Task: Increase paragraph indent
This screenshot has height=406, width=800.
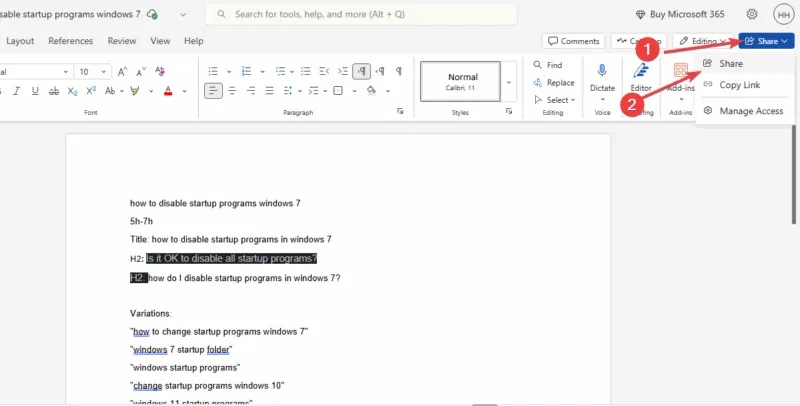Action: point(343,71)
